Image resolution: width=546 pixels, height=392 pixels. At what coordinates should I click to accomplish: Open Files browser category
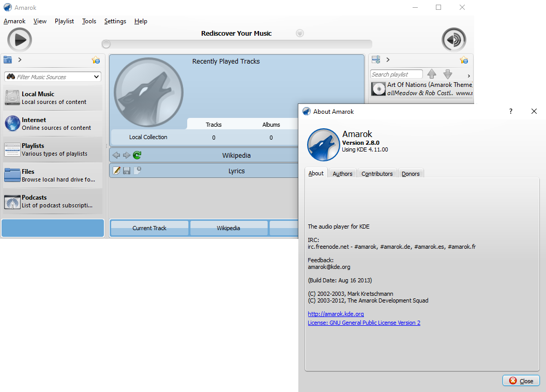[53, 175]
